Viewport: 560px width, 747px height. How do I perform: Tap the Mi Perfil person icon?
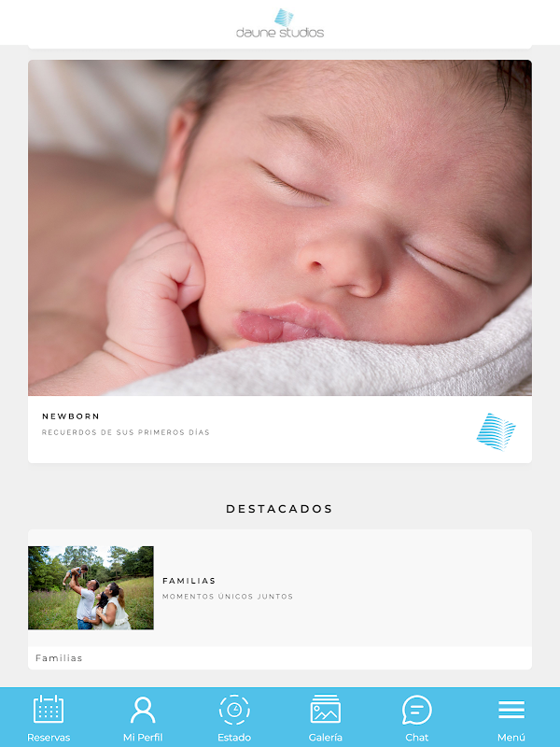(x=143, y=710)
